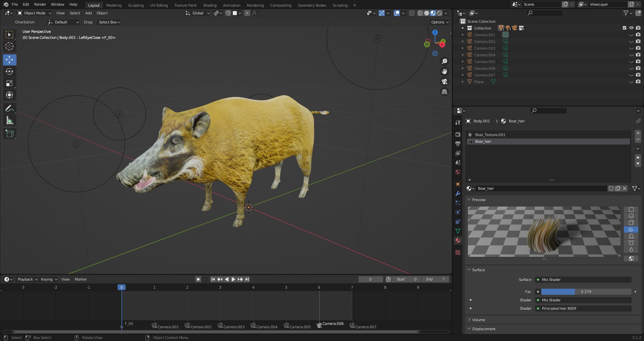Viewport: 644px width, 341px height.
Task: Open the Object Mode dropdown
Action: [35, 13]
